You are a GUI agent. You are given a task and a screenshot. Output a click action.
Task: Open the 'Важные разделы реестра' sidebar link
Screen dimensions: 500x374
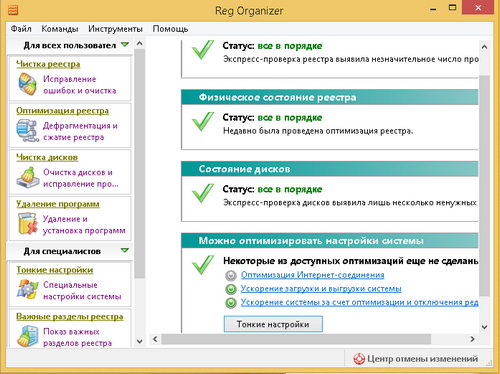[70, 317]
